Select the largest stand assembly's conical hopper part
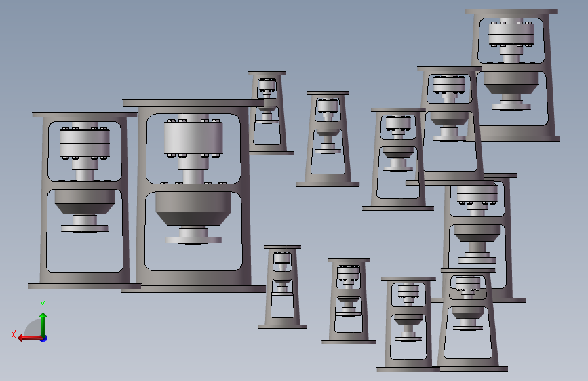Screen dimensions: 588x381 point(193,209)
